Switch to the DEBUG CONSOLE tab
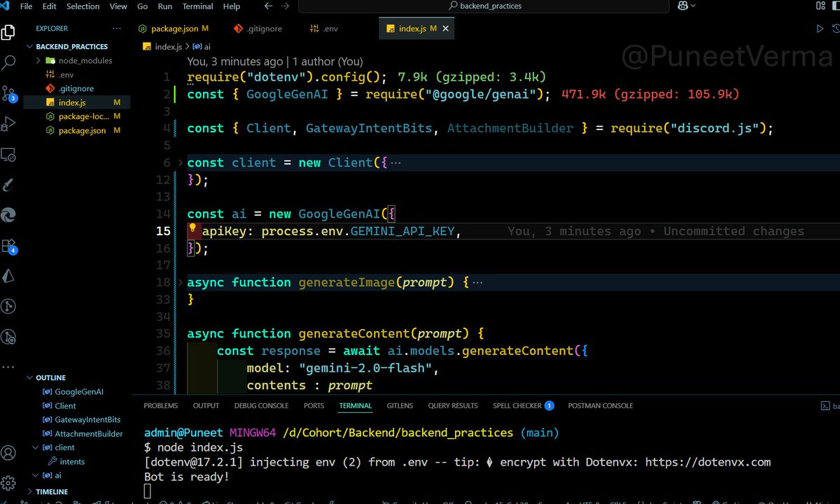 261,405
